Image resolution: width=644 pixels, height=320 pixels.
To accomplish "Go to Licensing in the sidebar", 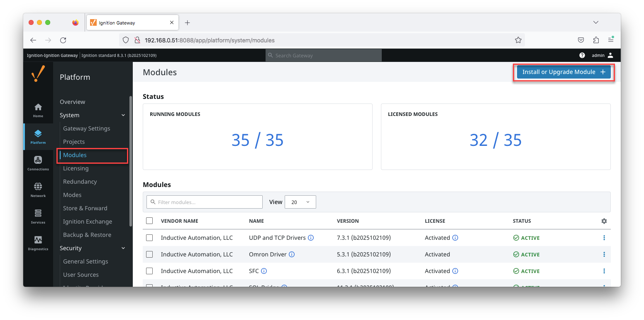I will tap(76, 168).
